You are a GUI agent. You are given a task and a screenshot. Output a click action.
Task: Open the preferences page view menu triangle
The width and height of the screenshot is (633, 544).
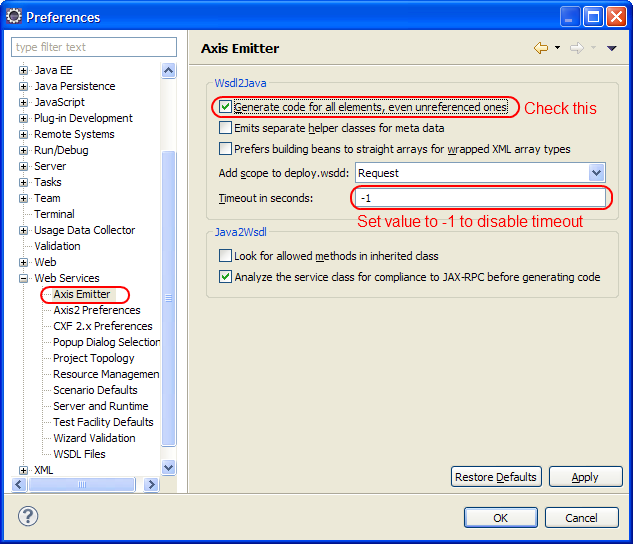(612, 48)
